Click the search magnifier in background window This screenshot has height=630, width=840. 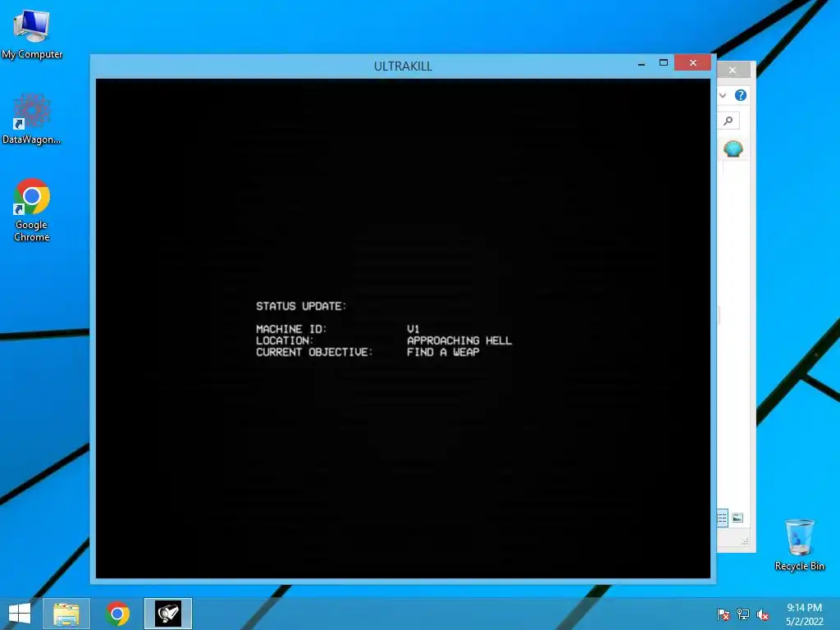click(x=728, y=121)
